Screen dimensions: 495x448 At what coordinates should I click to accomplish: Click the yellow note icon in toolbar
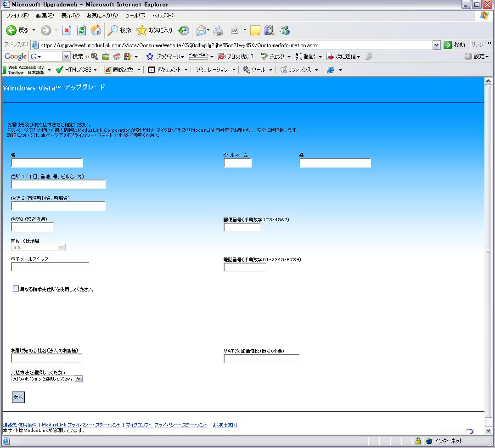coord(255,30)
